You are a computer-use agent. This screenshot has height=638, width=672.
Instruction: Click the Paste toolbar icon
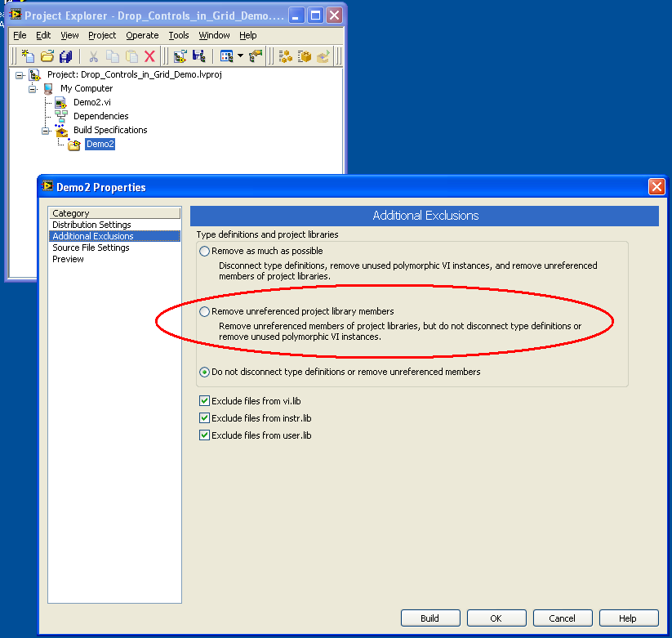tap(131, 56)
